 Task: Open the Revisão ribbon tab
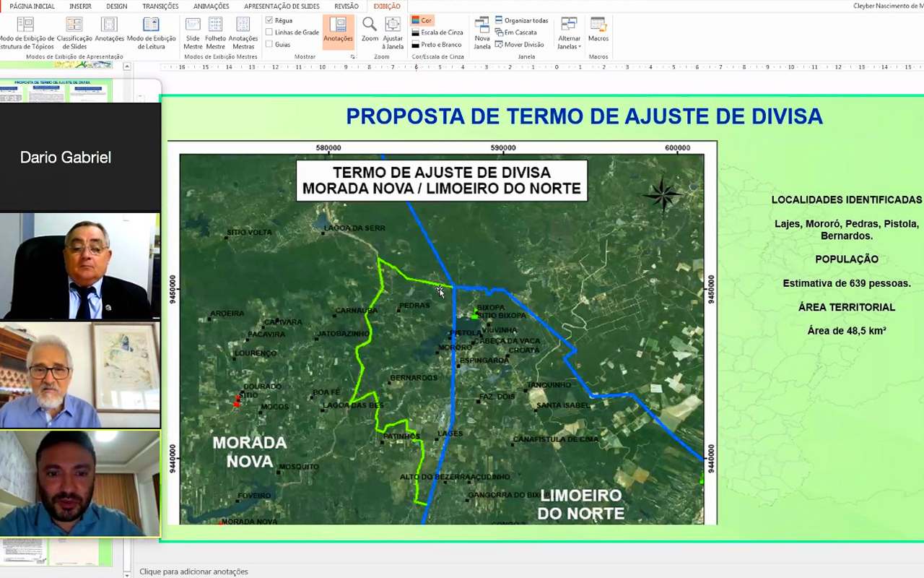(x=346, y=7)
